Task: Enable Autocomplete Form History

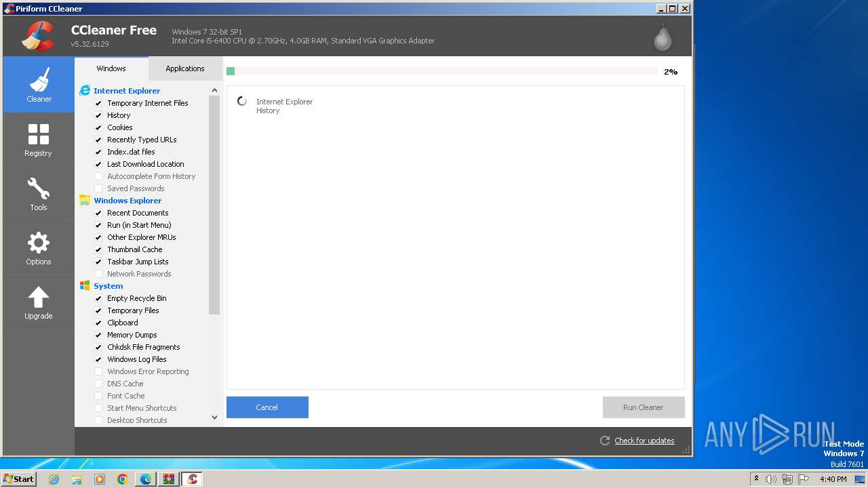Action: point(98,176)
